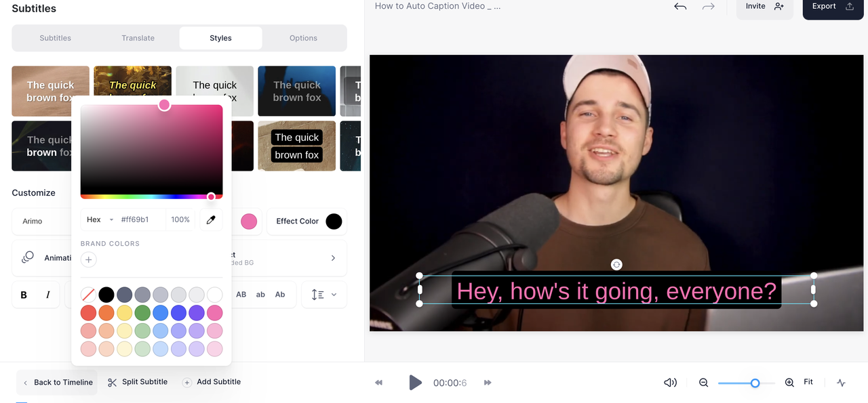Zoom in using the magnifier plus icon
Viewport: 868px width, 403px height.
pos(789,382)
